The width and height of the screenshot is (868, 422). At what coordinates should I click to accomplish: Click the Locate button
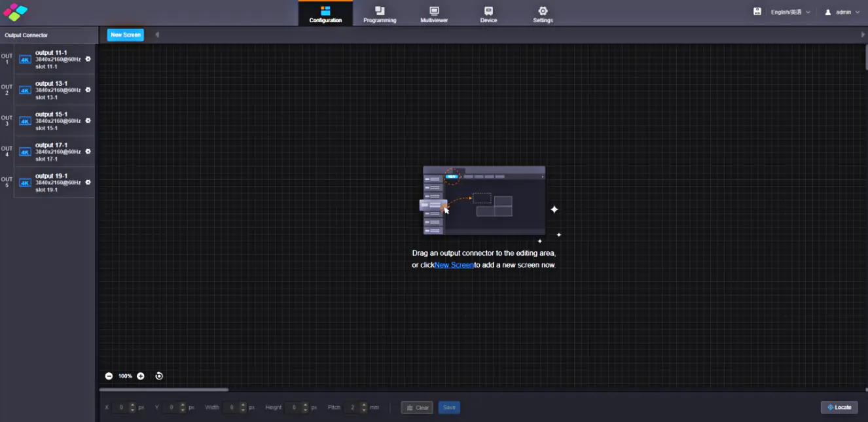click(x=839, y=408)
